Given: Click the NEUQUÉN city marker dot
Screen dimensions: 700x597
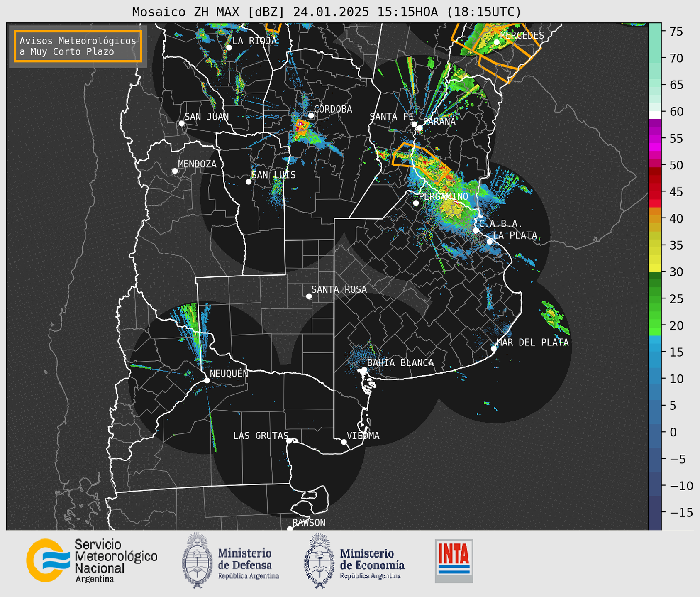Looking at the screenshot, I should click(207, 380).
